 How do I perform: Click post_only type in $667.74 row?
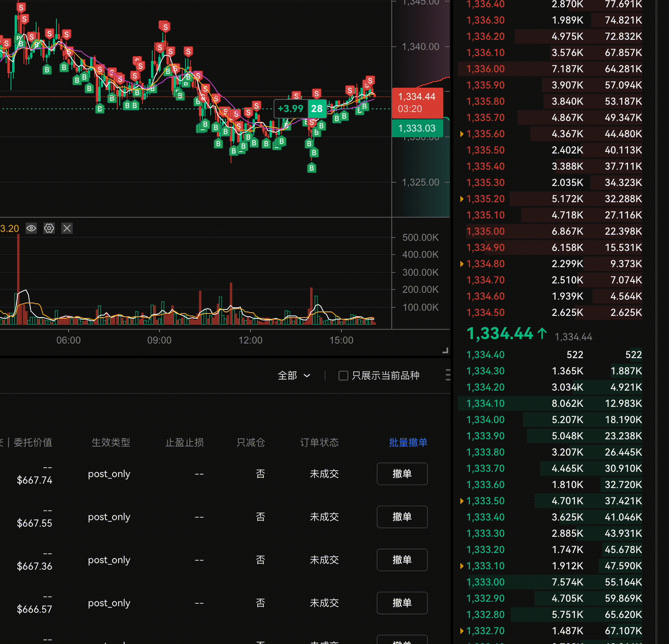coord(109,474)
